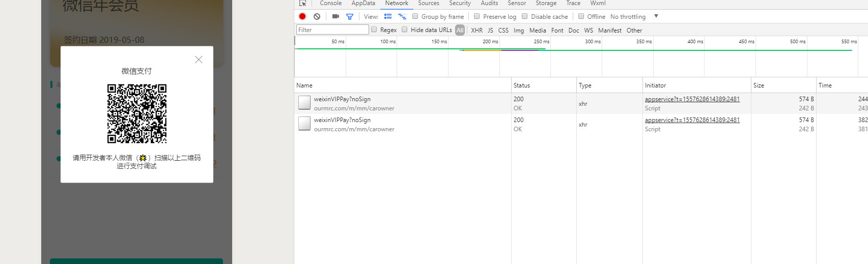
Task: Close the WeChat Pay QR dialog
Action: coord(199,60)
